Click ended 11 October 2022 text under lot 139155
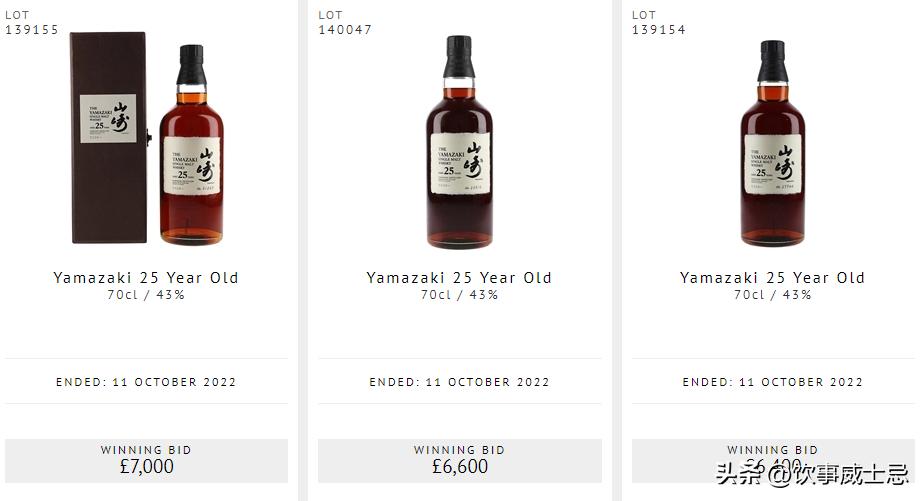The image size is (924, 501). point(146,382)
